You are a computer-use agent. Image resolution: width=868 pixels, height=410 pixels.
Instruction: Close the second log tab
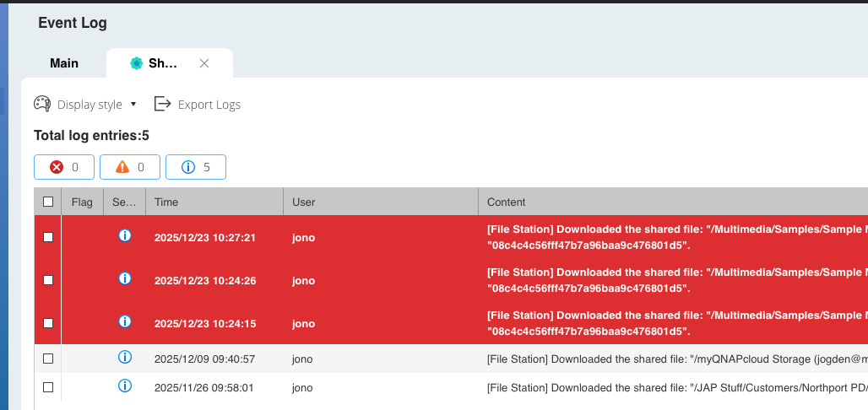[x=204, y=63]
